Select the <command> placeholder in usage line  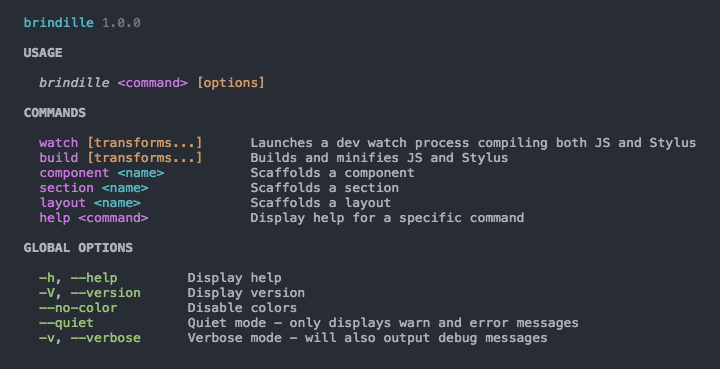tap(152, 83)
